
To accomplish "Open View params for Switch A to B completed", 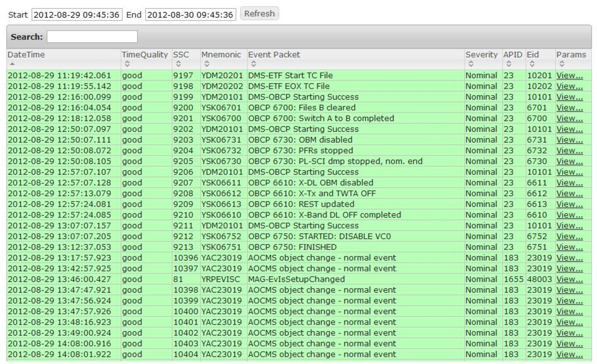I will point(569,118).
